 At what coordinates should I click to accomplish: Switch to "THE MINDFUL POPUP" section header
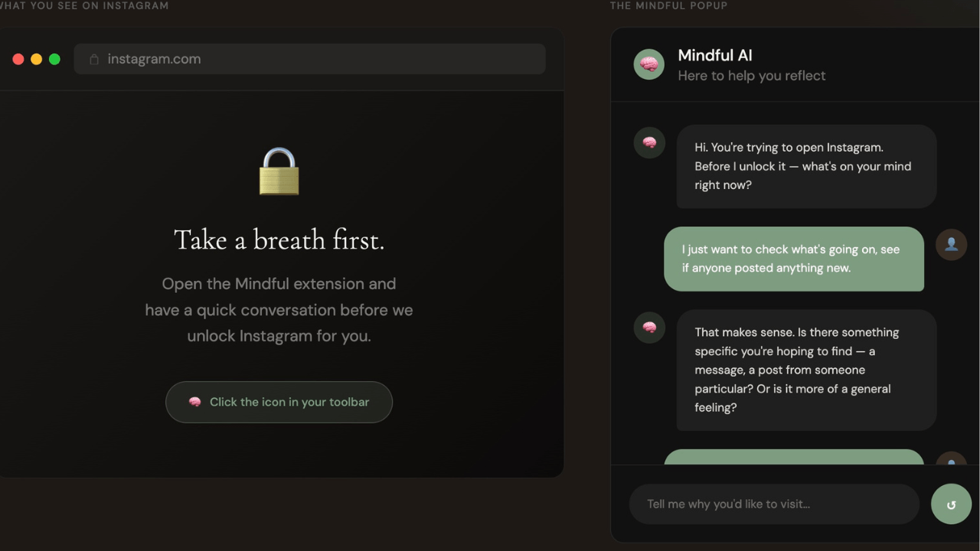pyautogui.click(x=668, y=5)
